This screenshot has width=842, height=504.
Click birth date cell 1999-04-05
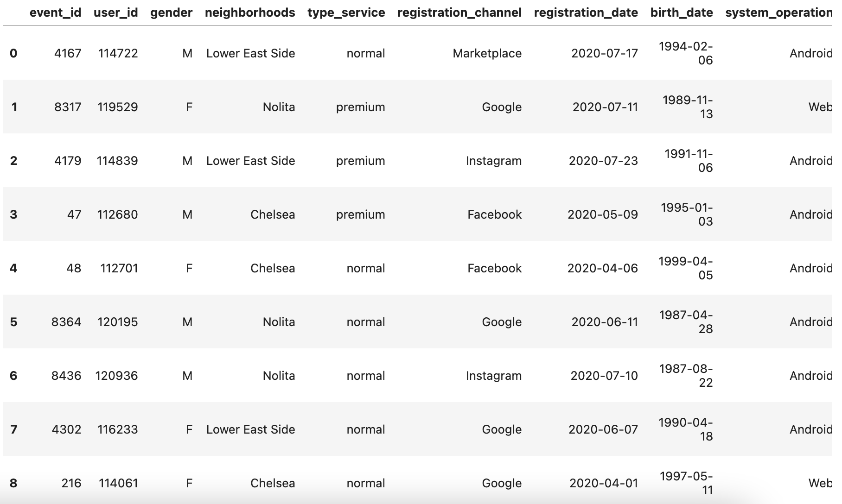coord(686,268)
